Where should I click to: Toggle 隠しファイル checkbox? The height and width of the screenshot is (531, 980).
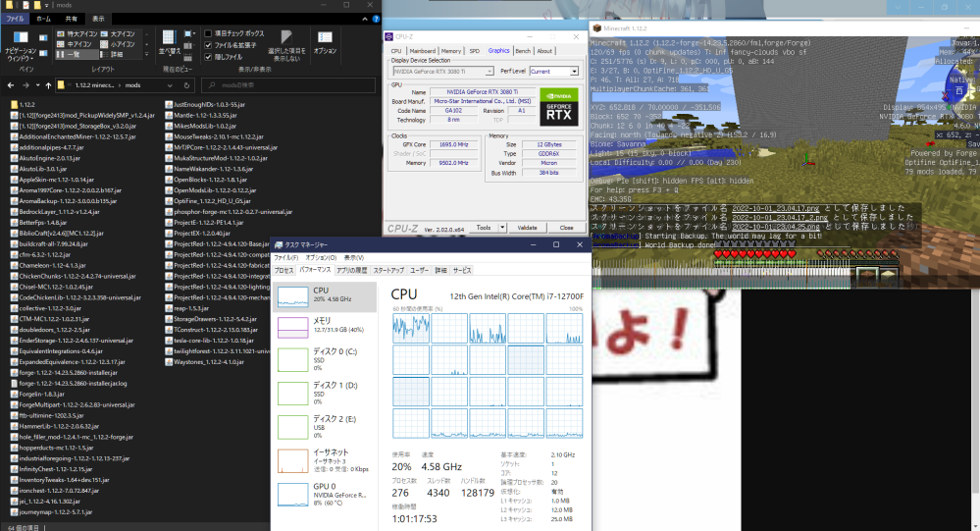[208, 57]
